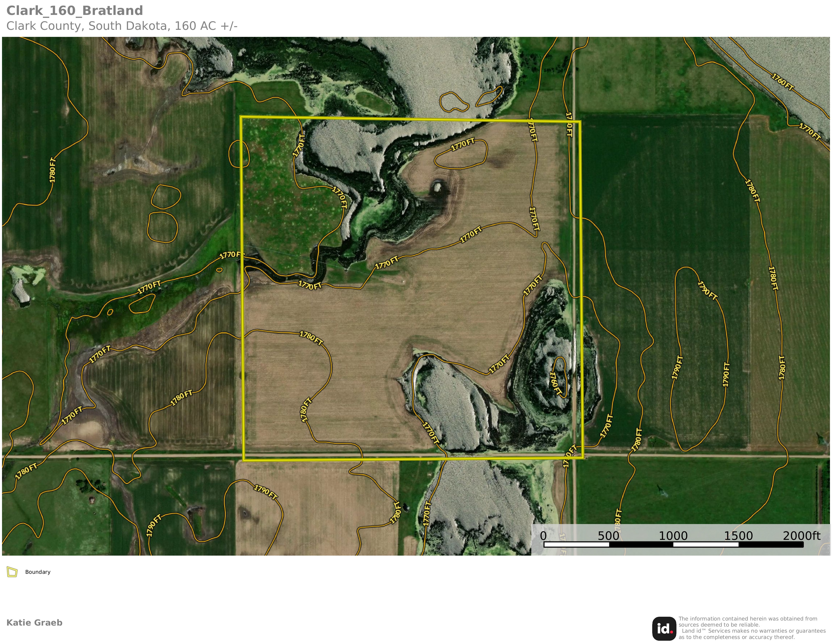The height and width of the screenshot is (644, 833).
Task: Click the 1770FT label inside the small closed contour
Action: [463, 145]
